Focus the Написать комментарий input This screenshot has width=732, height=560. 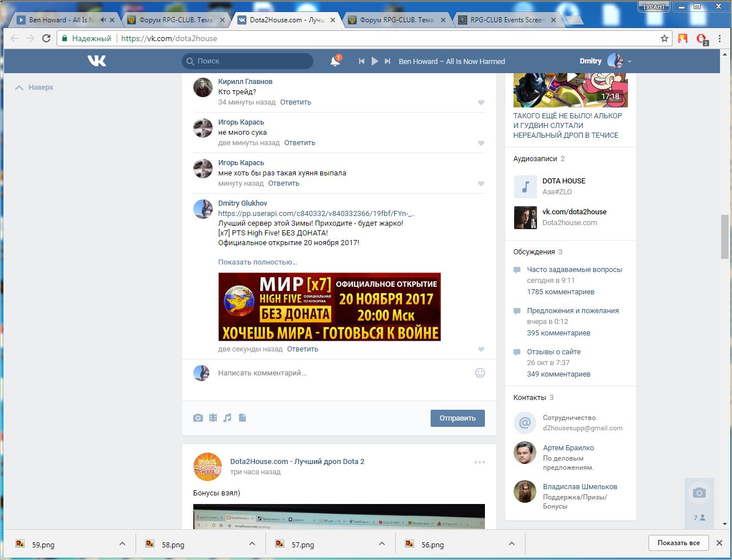pos(343,373)
